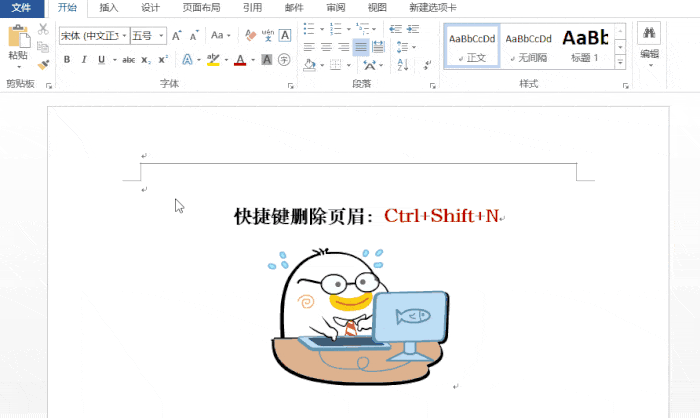The image size is (700, 418).
Task: Toggle Underline formatting
Action: [x=101, y=59]
